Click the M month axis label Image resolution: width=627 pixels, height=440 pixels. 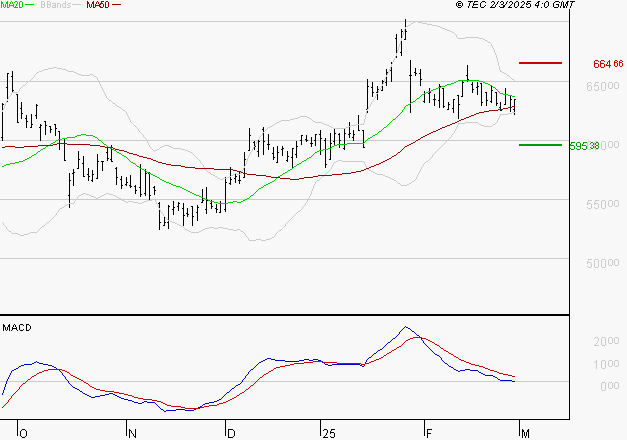pyautogui.click(x=525, y=434)
